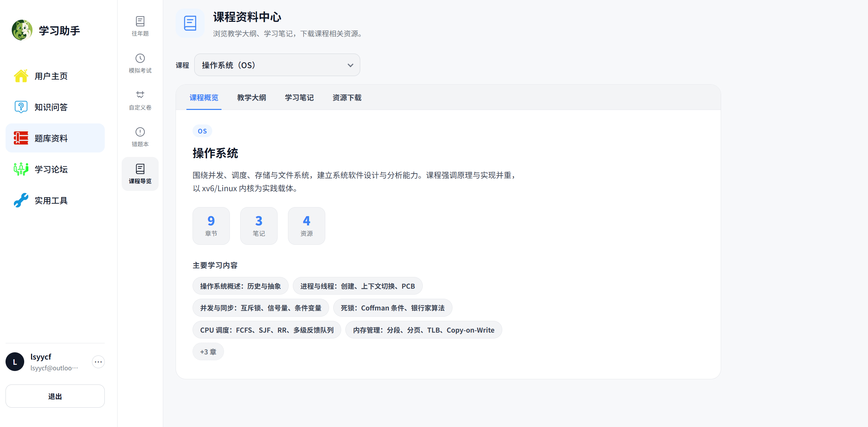Click the lsyycf@outloo… email text

point(54,368)
